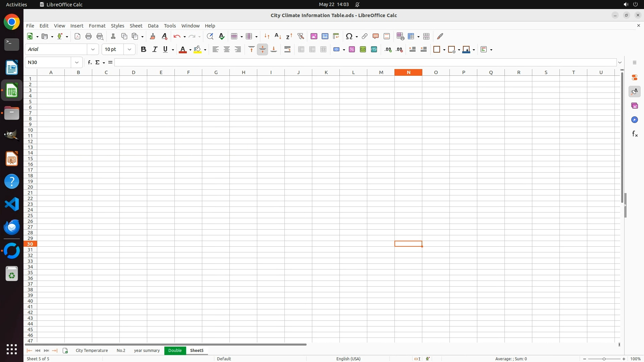Viewport: 644px width, 362px height.
Task: Switch to the City Temperature sheet tab
Action: coord(92,350)
